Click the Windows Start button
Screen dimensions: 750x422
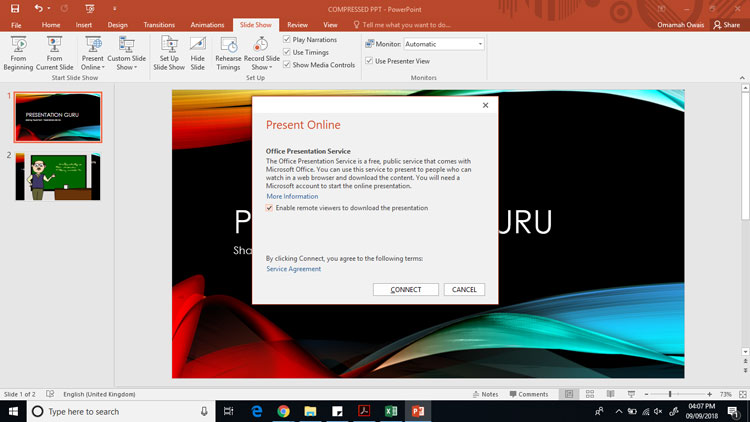click(13, 411)
